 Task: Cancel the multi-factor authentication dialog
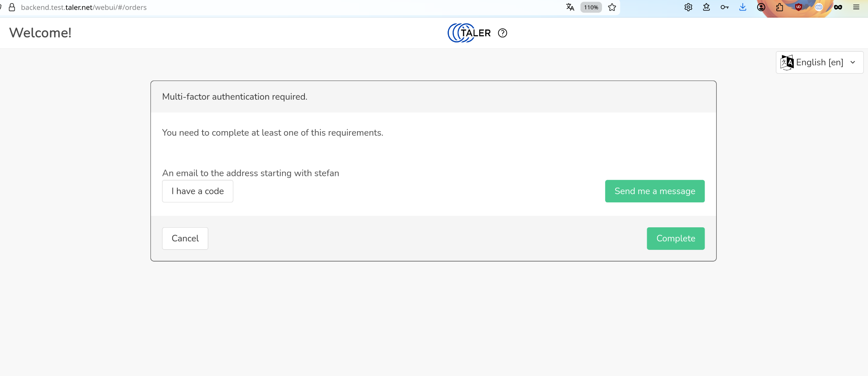pyautogui.click(x=185, y=239)
